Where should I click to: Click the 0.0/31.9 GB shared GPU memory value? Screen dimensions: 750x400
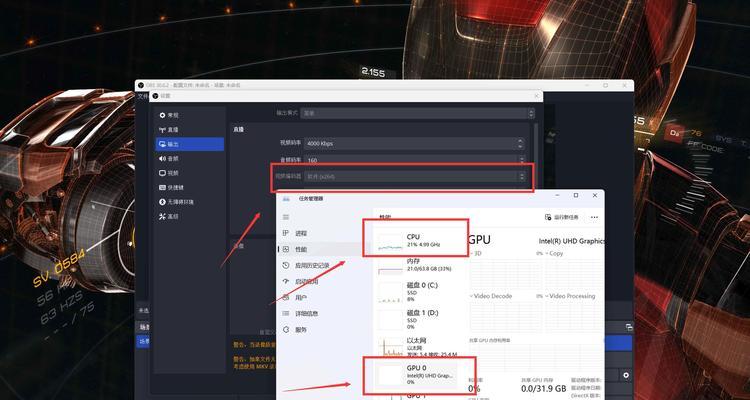coord(543,388)
